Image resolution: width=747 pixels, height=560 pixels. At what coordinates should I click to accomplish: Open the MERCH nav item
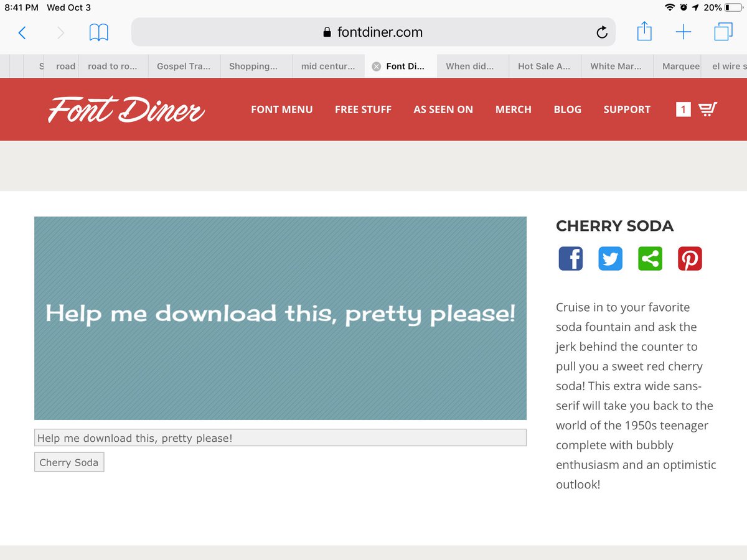tap(514, 110)
